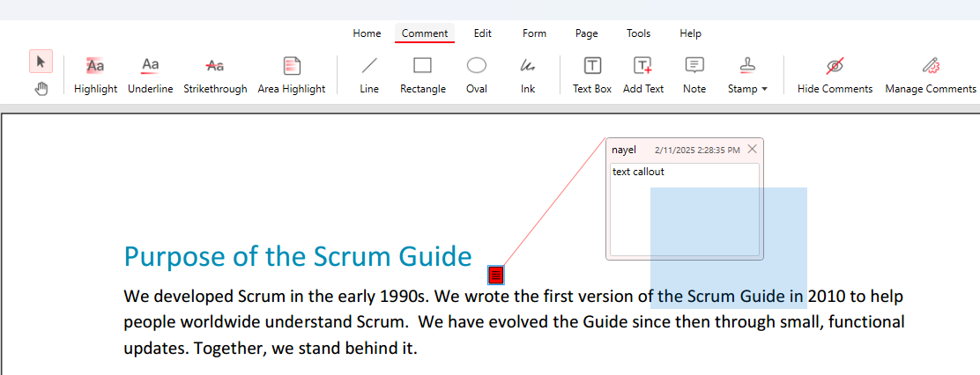Viewport: 980px width, 375px height.
Task: Switch to the Comment tab
Action: (x=425, y=33)
